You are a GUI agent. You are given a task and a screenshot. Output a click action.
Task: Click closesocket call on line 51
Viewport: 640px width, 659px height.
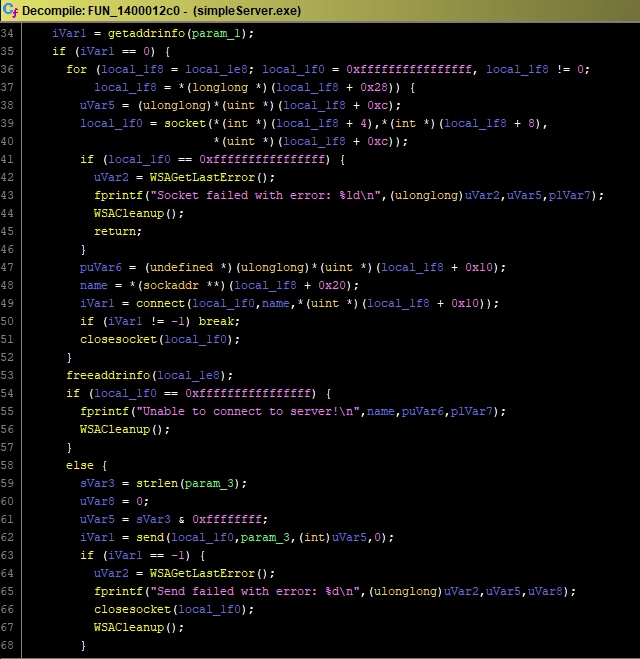pos(119,338)
